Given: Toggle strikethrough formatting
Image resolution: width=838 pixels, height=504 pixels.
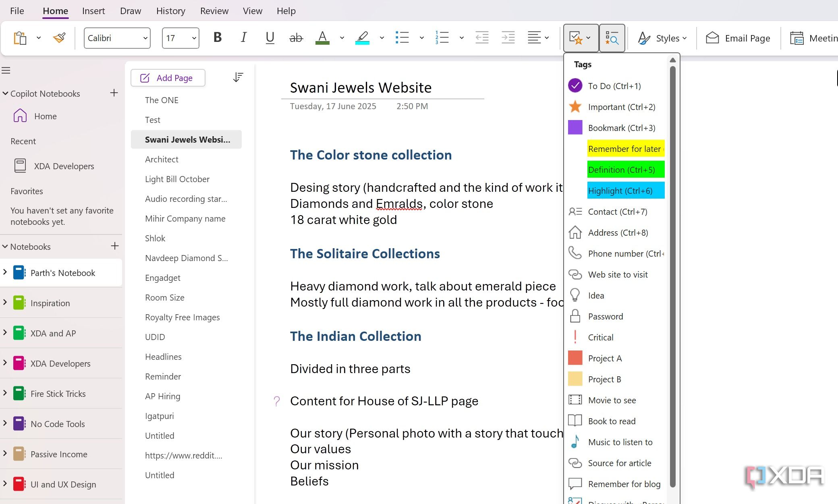Looking at the screenshot, I should [296, 38].
